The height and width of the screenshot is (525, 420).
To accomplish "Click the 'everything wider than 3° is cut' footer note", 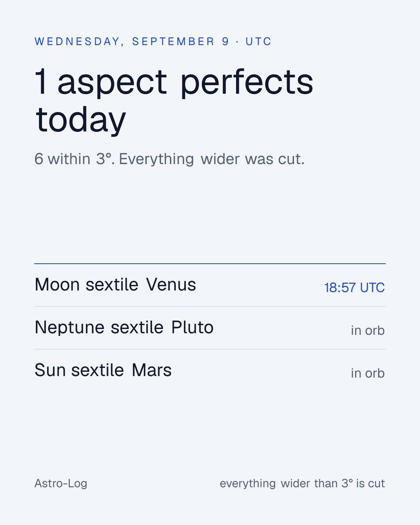I will tap(302, 483).
